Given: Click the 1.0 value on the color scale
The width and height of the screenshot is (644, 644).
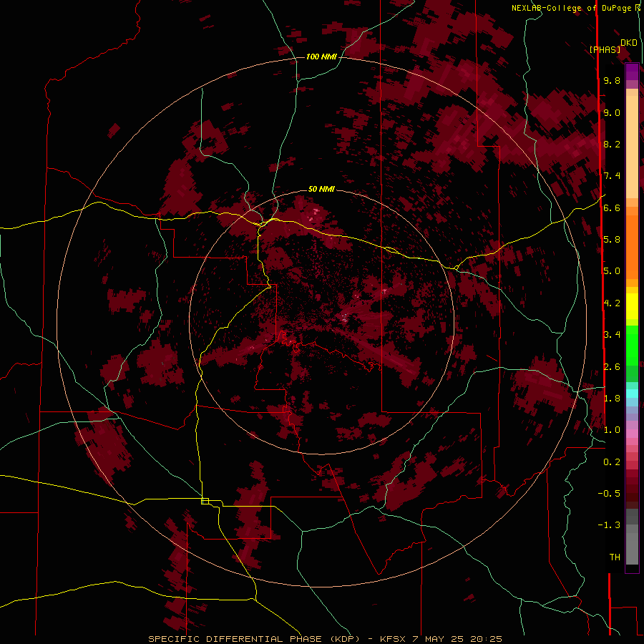Looking at the screenshot, I should point(612,430).
